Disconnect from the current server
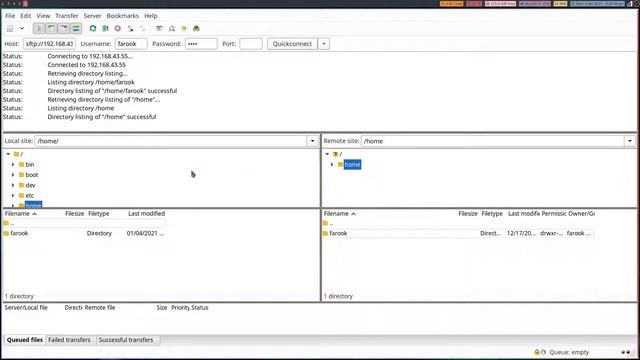 [x=130, y=29]
